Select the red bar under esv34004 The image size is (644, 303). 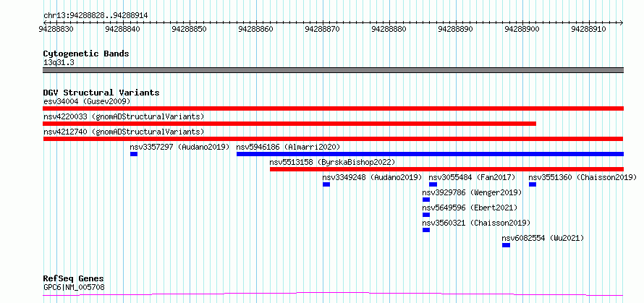coord(333,108)
